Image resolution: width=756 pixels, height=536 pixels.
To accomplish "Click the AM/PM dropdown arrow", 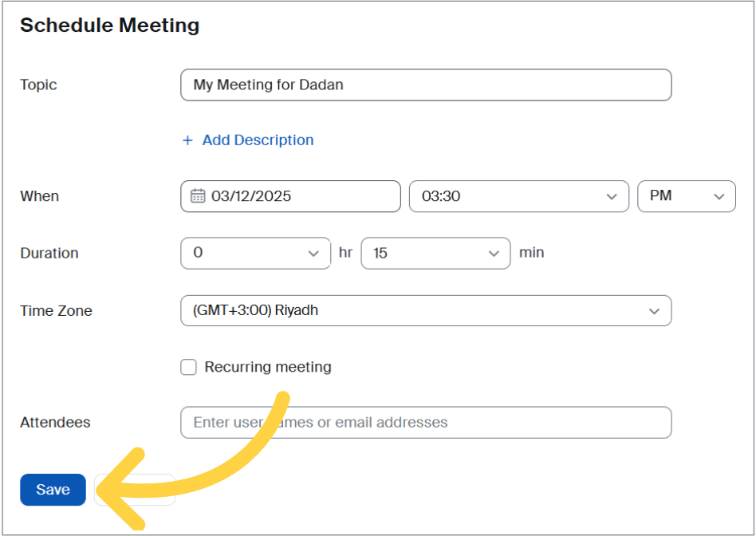I will (720, 196).
